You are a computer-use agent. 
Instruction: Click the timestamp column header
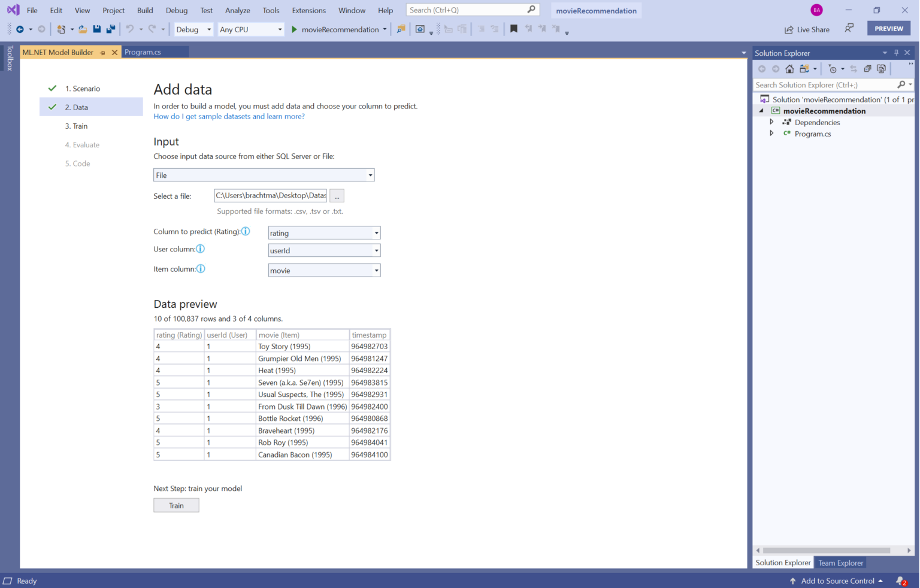pos(369,335)
